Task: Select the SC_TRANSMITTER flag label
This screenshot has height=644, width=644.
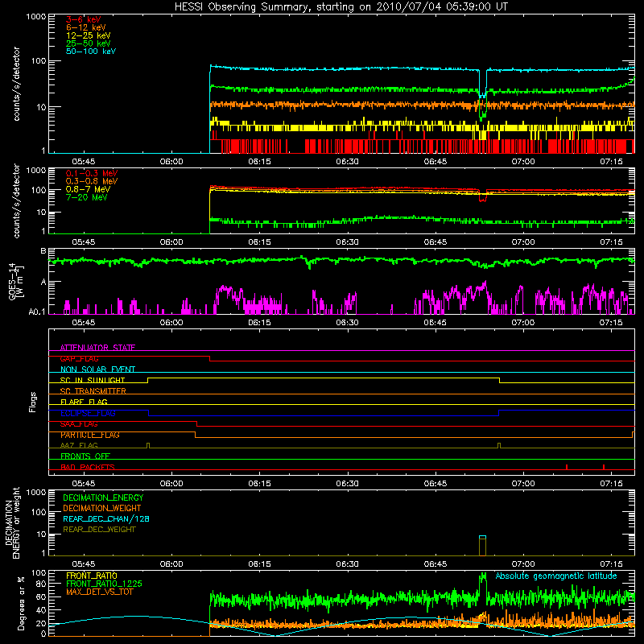Action: (x=93, y=391)
